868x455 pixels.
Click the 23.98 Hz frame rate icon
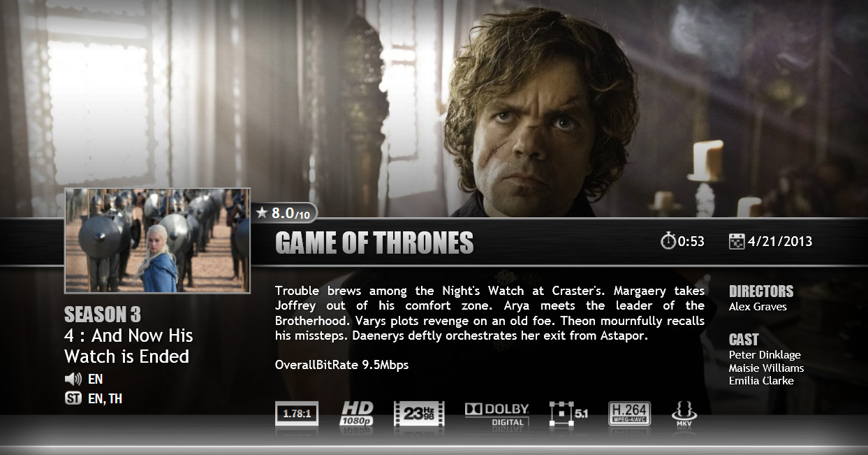point(419,413)
